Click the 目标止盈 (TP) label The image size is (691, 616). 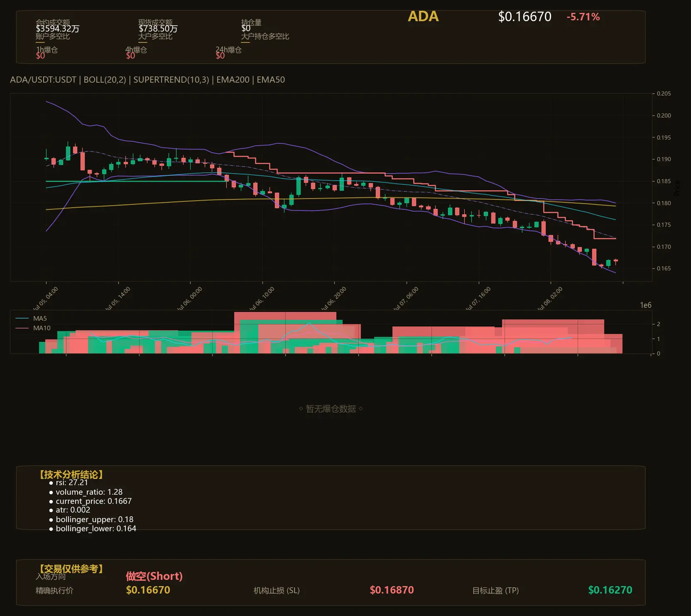pyautogui.click(x=495, y=590)
